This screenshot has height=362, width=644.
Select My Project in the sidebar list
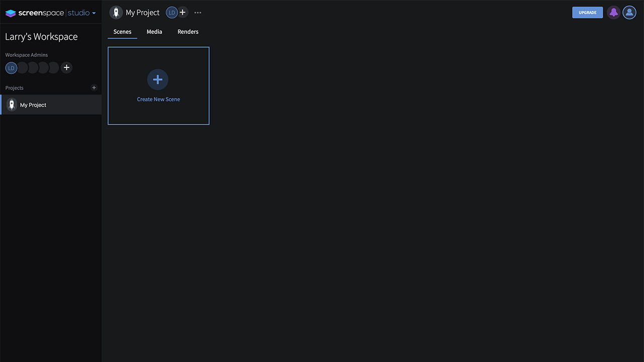click(33, 105)
